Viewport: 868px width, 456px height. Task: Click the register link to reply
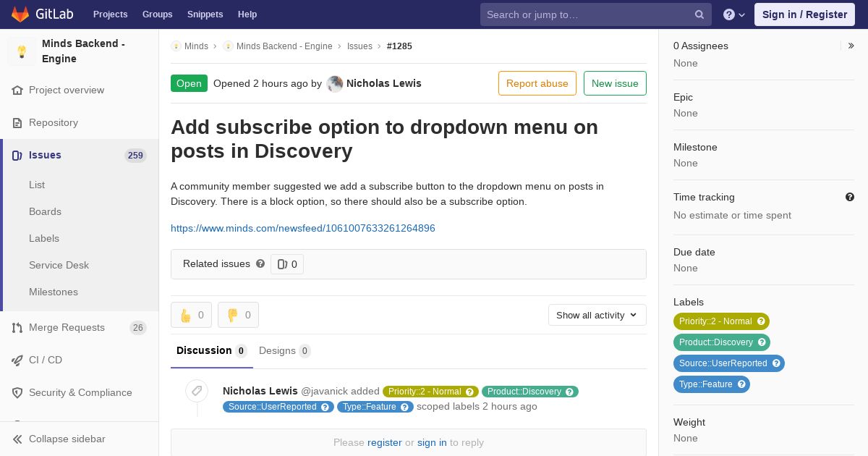tap(384, 442)
